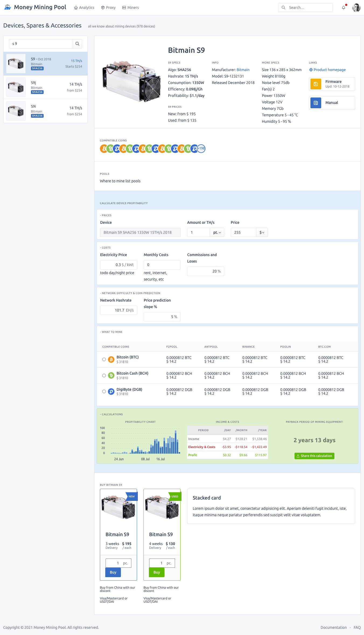This screenshot has width=364, height=635.
Task: Select the S9j list item
Action: click(x=45, y=87)
